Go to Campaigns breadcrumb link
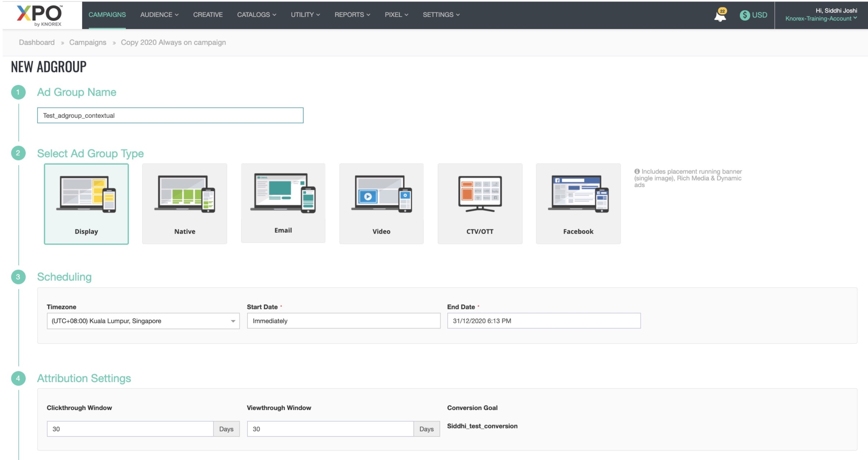Viewport: 868px width, 460px height. point(88,42)
